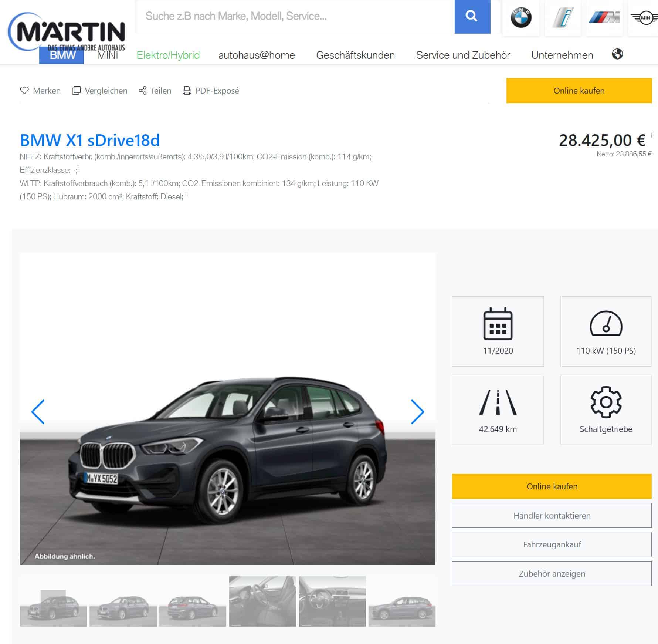Click Händler kontaktieren button
The height and width of the screenshot is (644, 658).
click(552, 515)
